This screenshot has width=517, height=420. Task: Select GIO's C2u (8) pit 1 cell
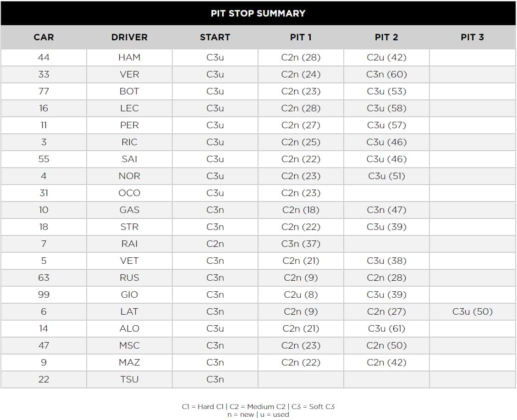(301, 295)
